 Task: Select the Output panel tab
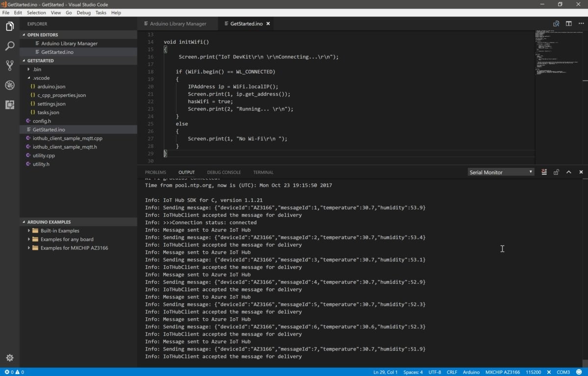tap(186, 172)
